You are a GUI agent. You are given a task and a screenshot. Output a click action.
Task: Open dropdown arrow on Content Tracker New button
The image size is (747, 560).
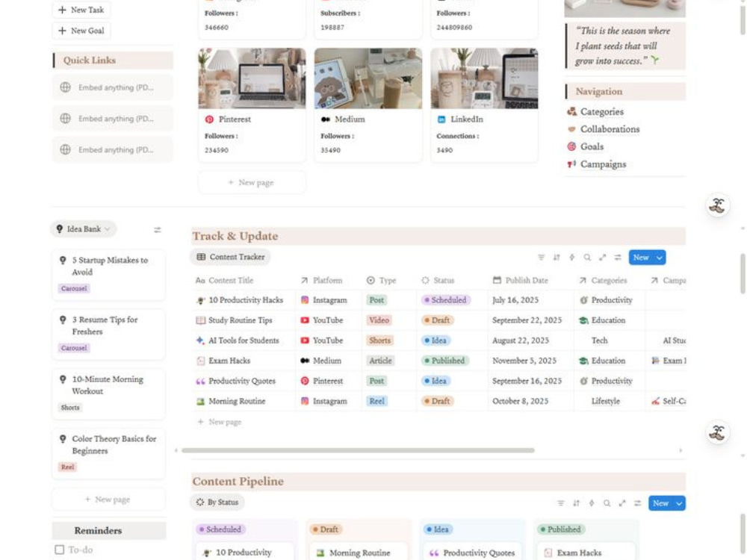click(x=660, y=258)
